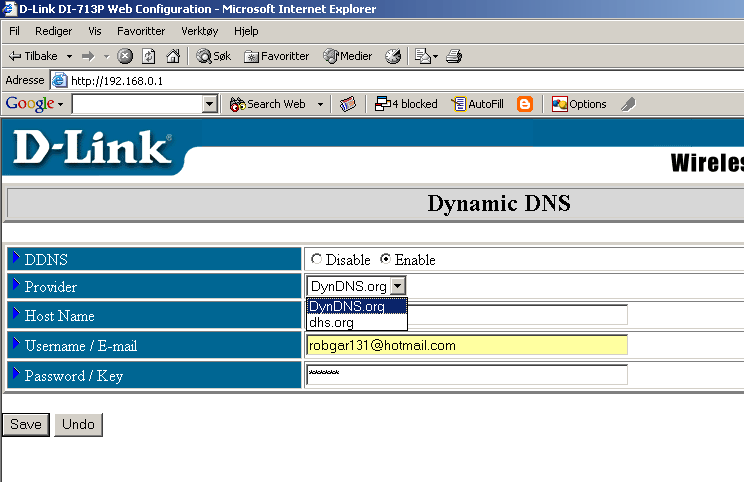
Task: Click the Internet Explorer title bar icon
Action: pyautogui.click(x=9, y=9)
